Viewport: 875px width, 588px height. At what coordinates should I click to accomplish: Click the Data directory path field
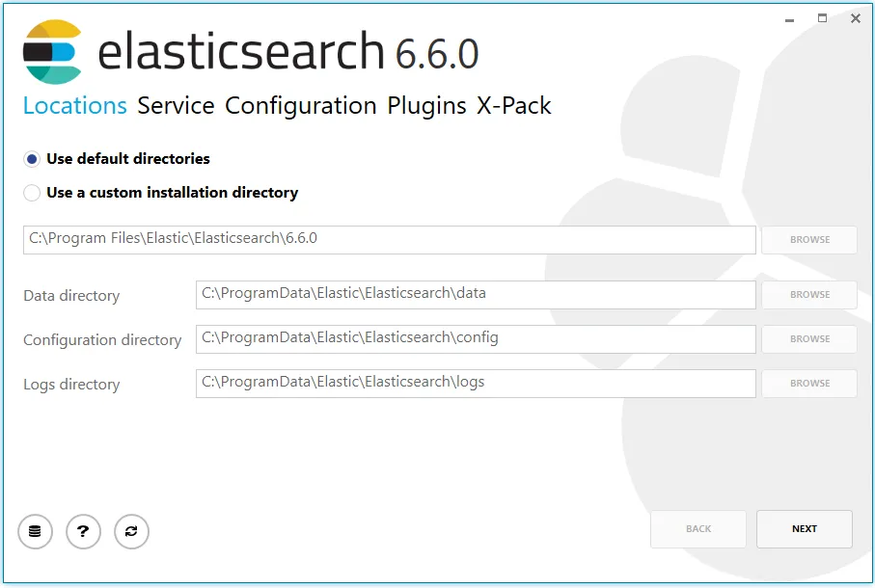point(475,295)
